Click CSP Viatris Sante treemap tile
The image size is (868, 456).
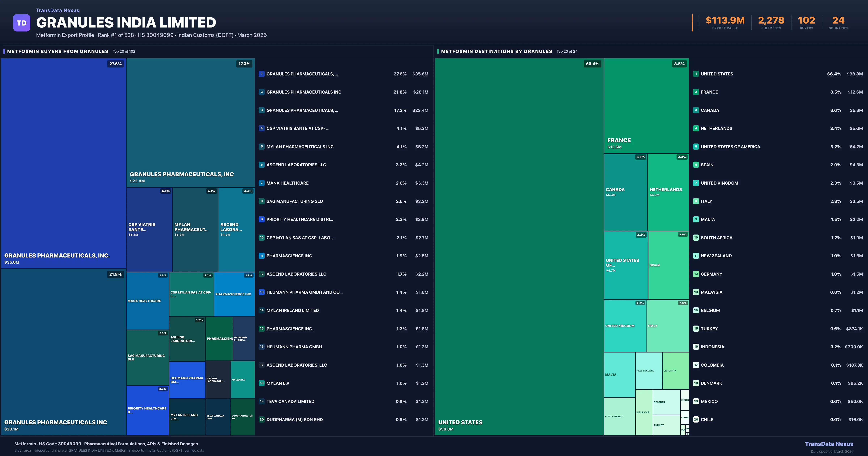[149, 229]
